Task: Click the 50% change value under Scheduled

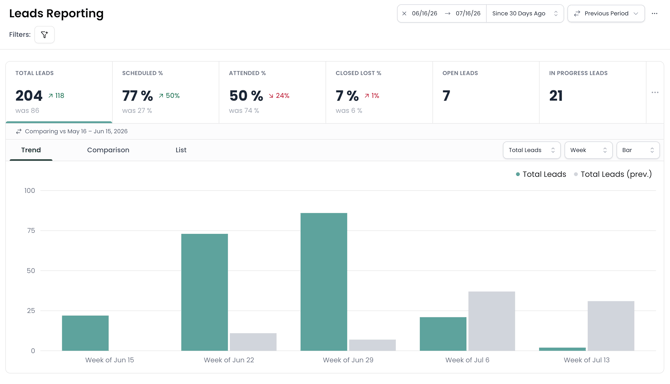Action: click(173, 96)
